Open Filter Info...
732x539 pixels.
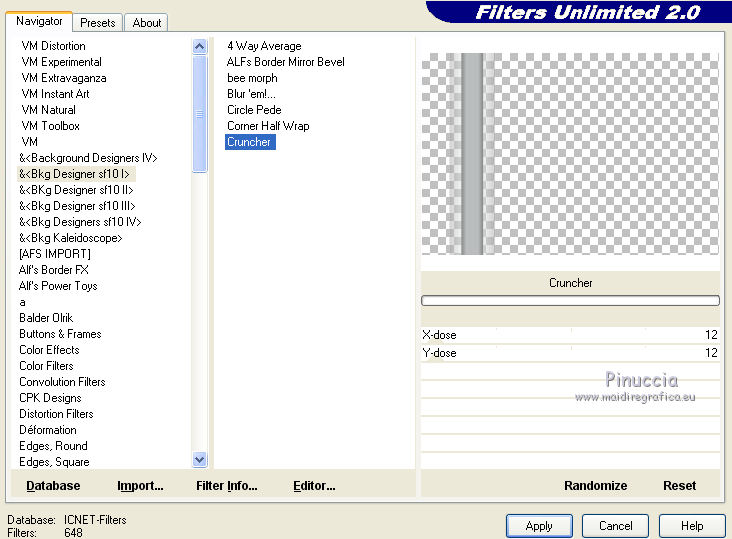[x=226, y=486]
